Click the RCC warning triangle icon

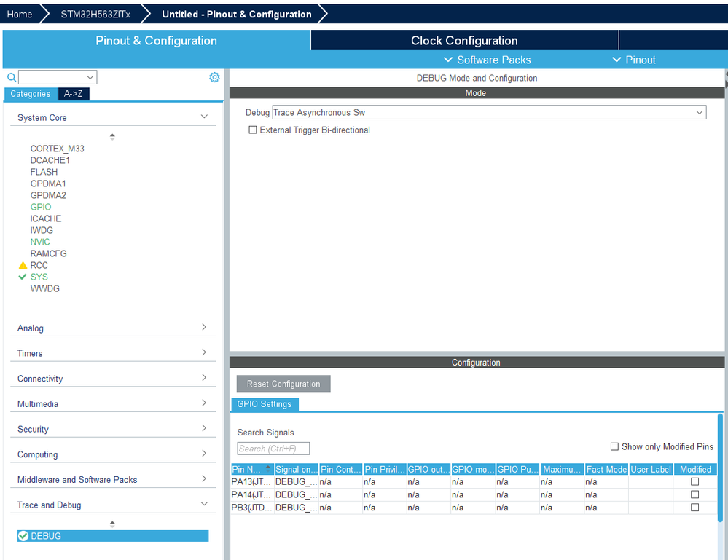tap(23, 265)
